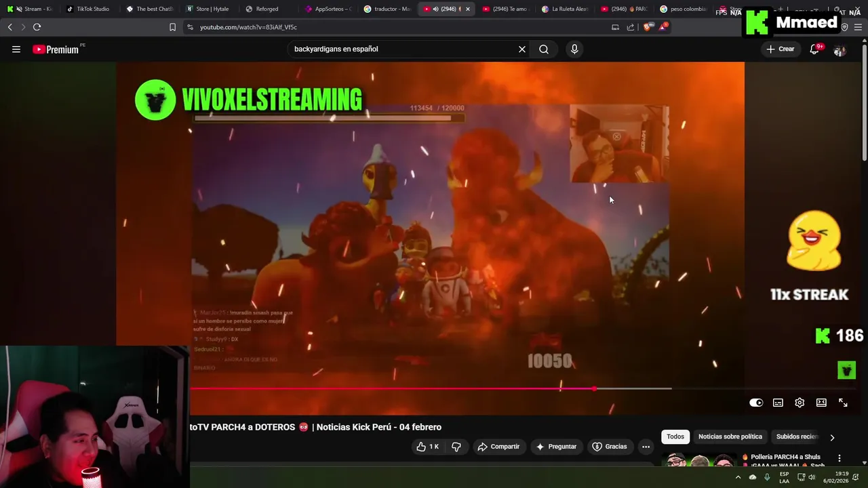Click the microphone icon in system tray
Screen dimensions: 868x488
point(767,477)
